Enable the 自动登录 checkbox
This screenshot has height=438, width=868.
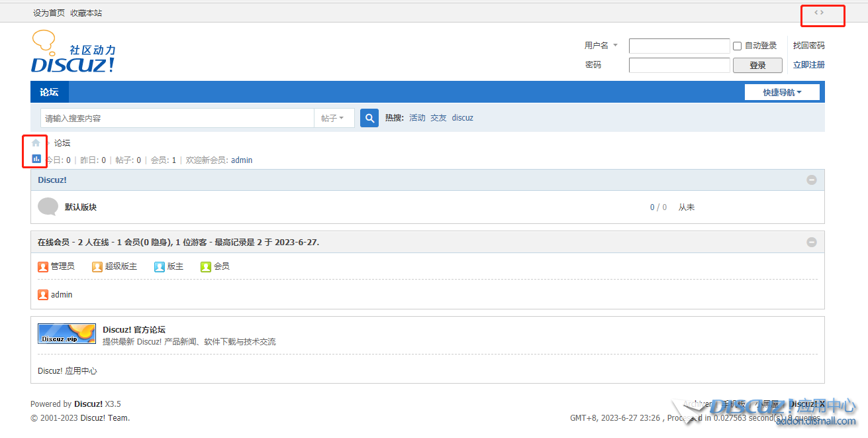(737, 46)
